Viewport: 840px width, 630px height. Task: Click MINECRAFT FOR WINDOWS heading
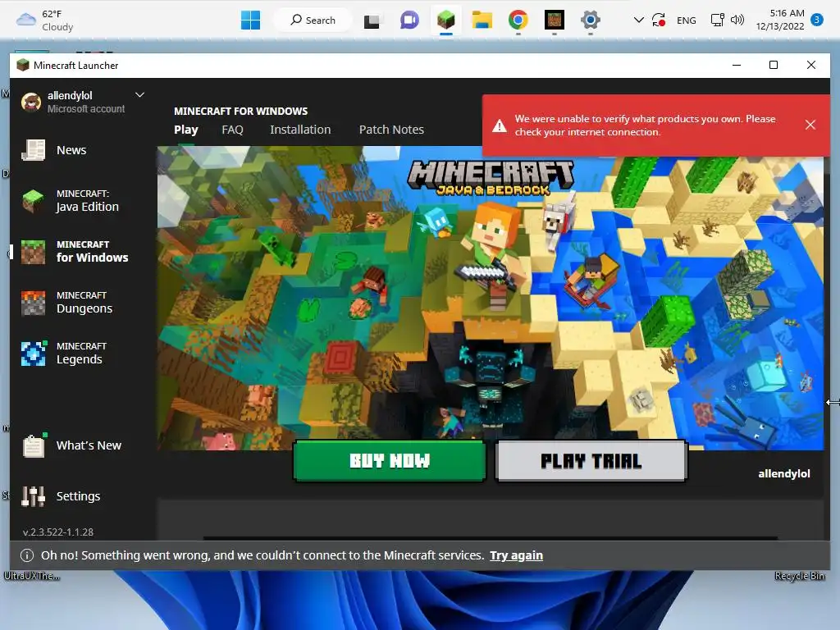240,112
